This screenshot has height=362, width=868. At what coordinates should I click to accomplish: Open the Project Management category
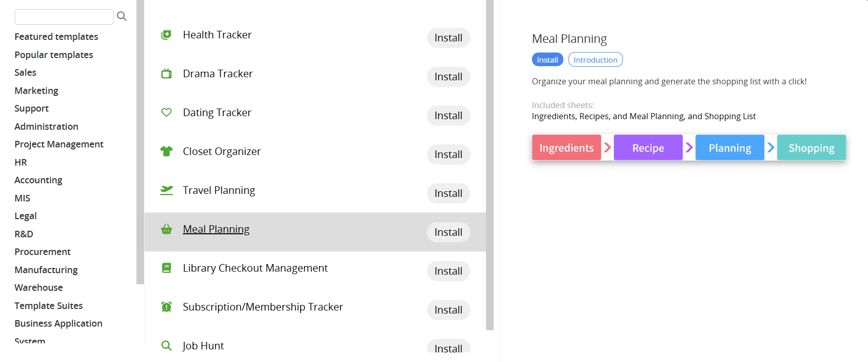pos(59,144)
